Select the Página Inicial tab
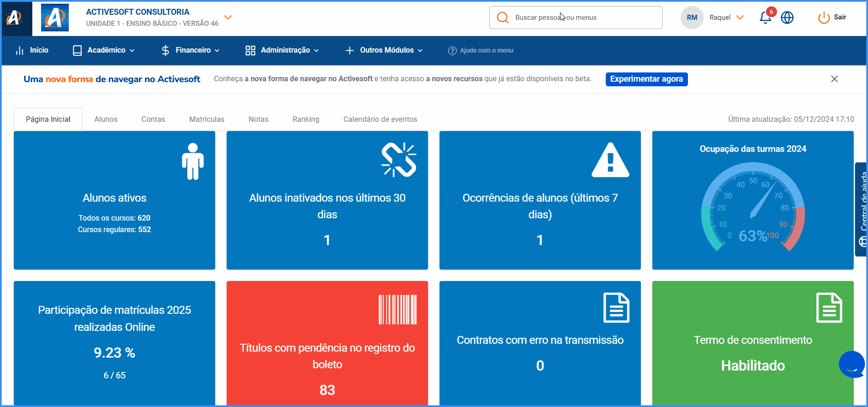Screen dimensions: 868x407 point(48,119)
